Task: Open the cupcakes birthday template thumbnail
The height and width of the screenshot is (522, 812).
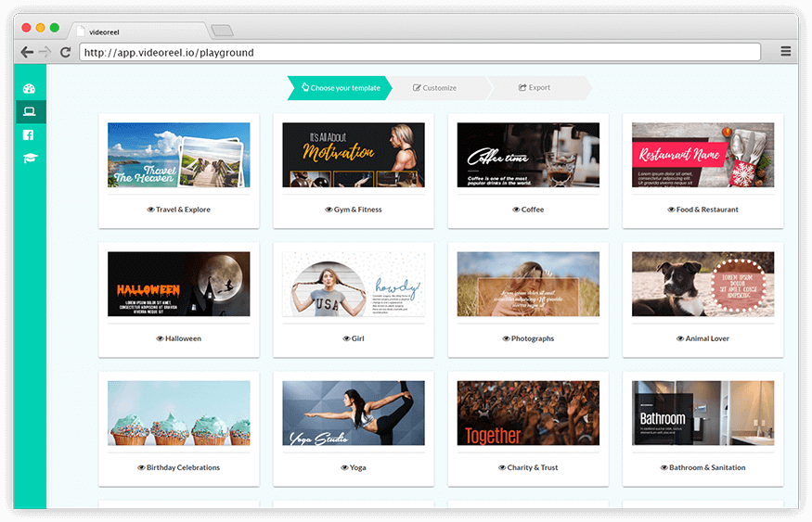Action: point(179,413)
